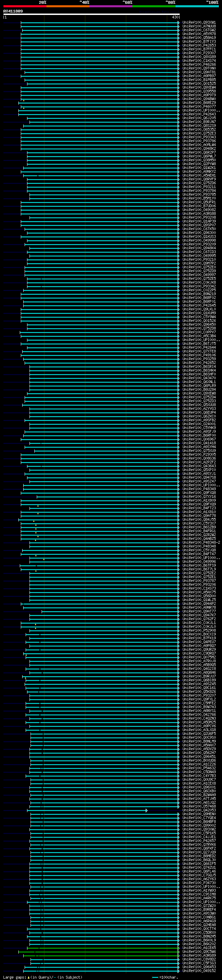The height and width of the screenshot is (980, 222).
Task: Open hit UniRef100_P46266
Action: (199, 65)
